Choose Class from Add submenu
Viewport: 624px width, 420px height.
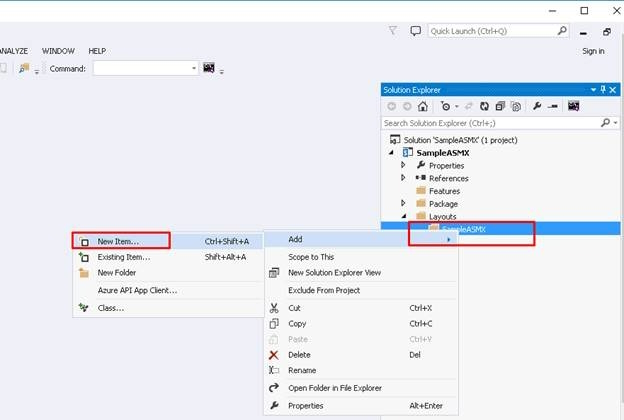point(168,308)
